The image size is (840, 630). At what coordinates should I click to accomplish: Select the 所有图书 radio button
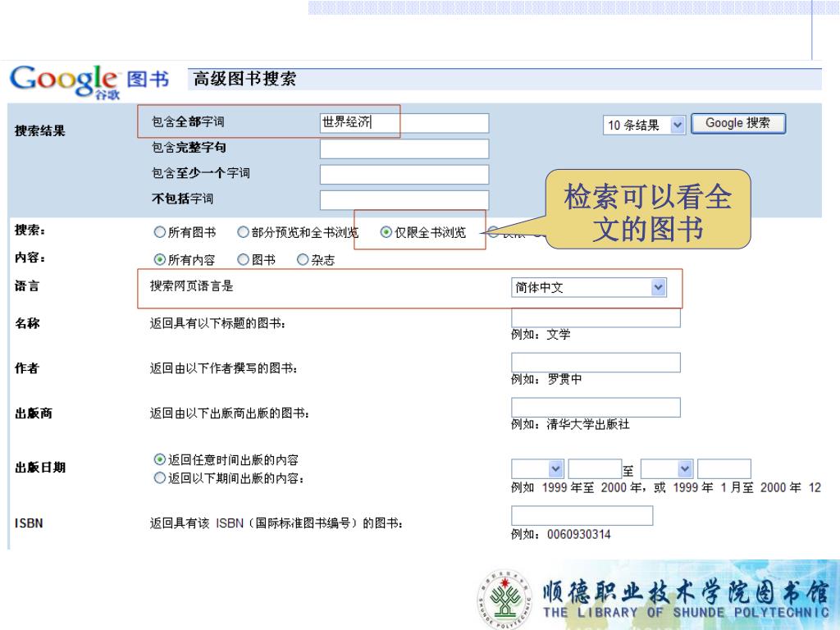pos(159,232)
